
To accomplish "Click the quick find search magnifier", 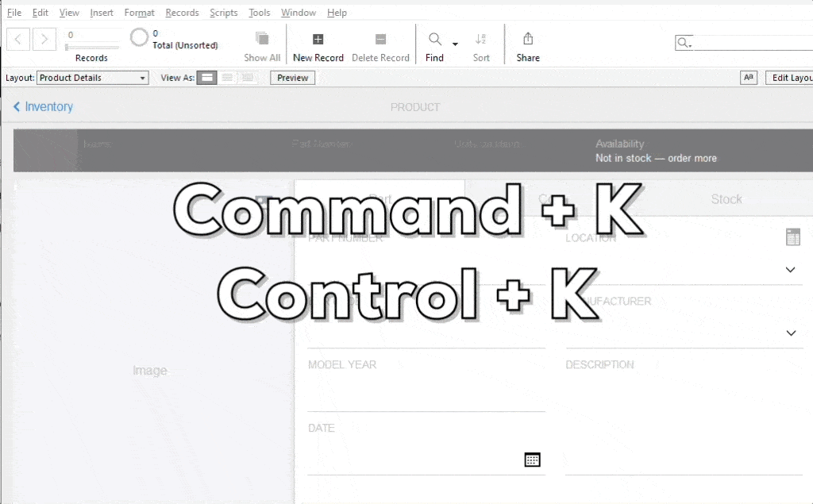I will click(684, 43).
